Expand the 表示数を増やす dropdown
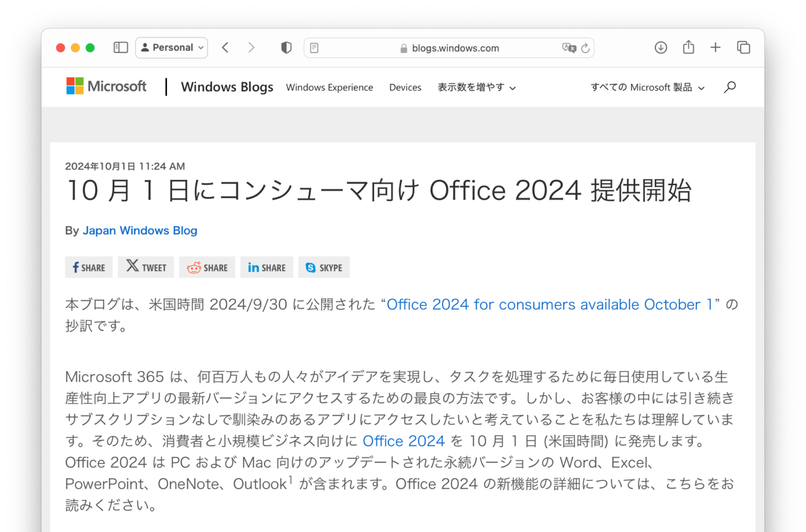 pyautogui.click(x=477, y=88)
